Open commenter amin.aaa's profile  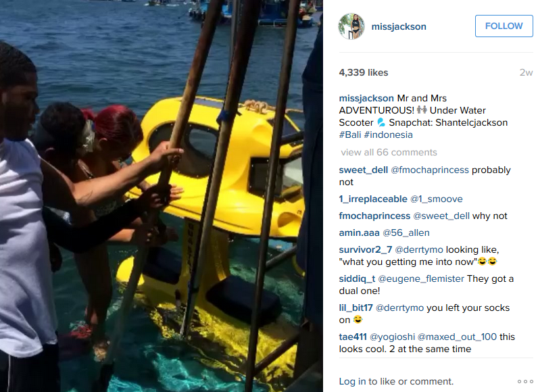point(360,232)
